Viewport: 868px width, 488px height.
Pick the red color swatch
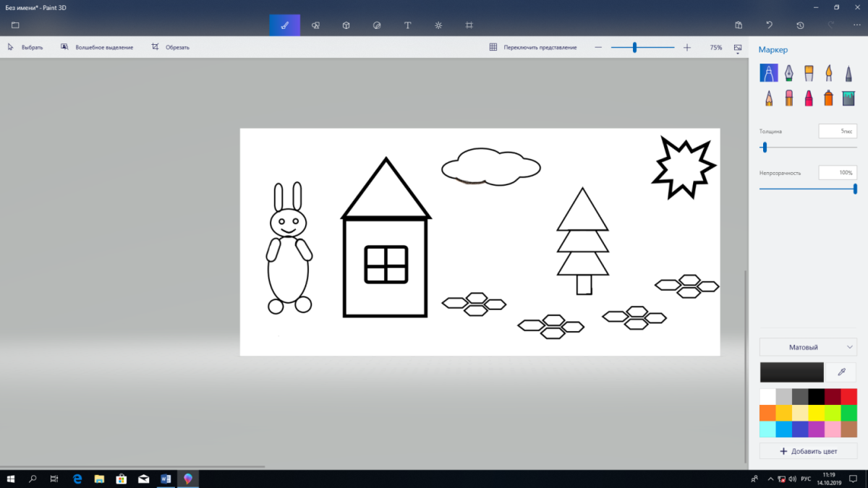click(848, 396)
